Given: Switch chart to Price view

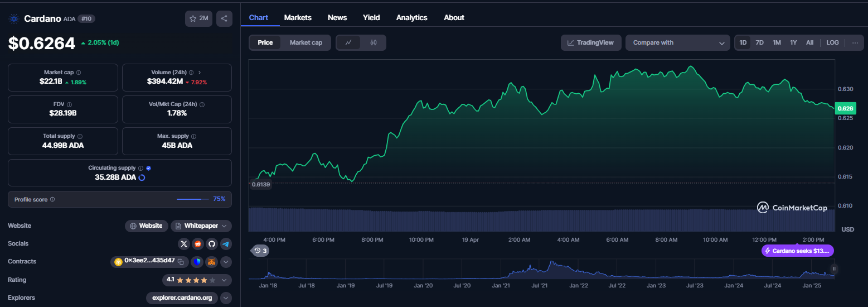Looking at the screenshot, I should 265,42.
